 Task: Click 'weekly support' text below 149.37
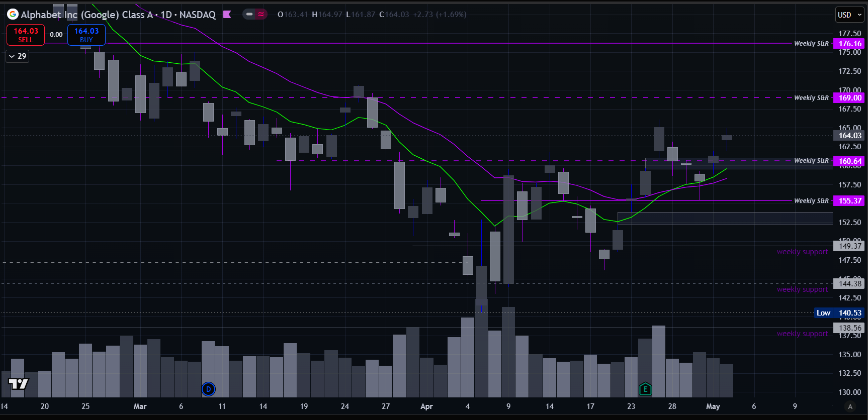802,252
